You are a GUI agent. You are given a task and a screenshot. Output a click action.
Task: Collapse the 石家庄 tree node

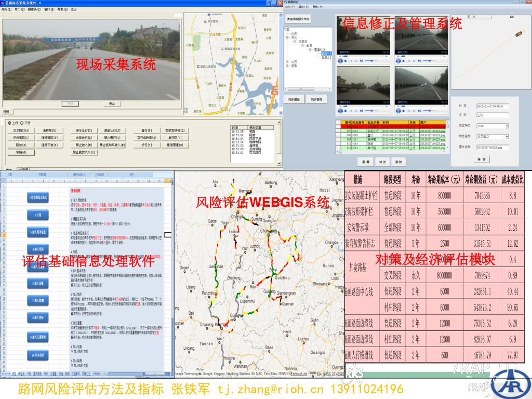pos(295,42)
